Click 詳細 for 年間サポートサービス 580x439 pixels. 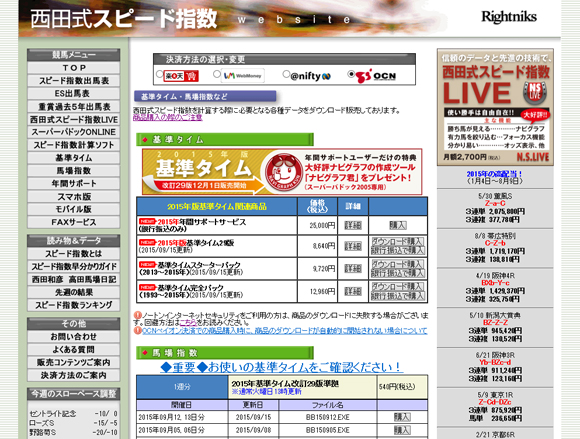point(353,225)
